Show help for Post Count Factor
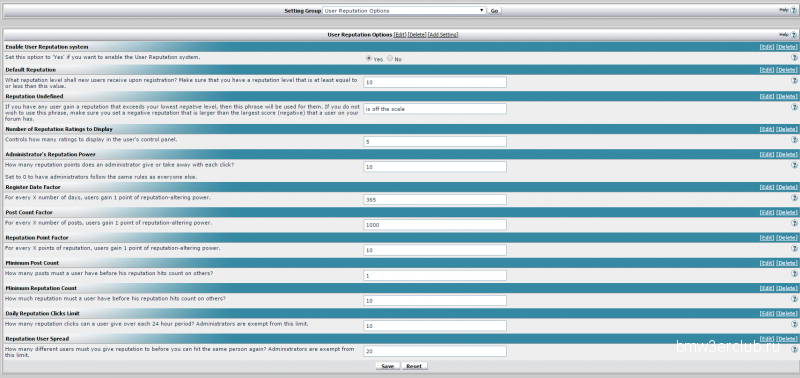 coord(794,223)
